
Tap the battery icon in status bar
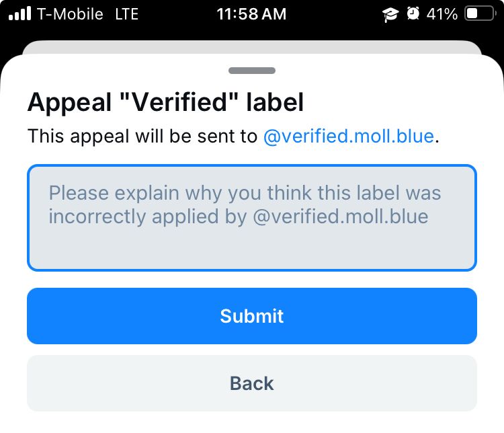click(x=480, y=14)
